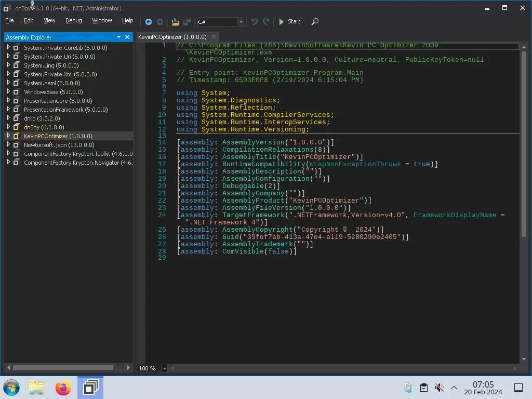Viewport: 532px width, 399px height.
Task: Open the search magnifier tool
Action: pos(315,22)
